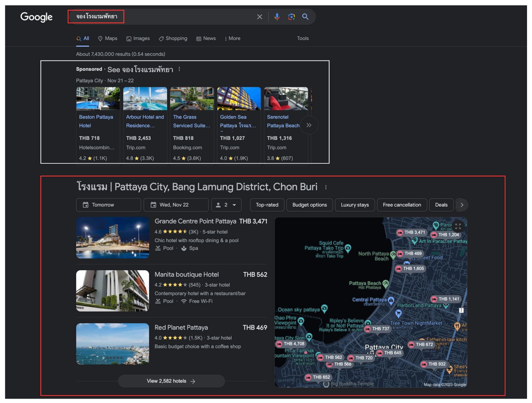
Task: Expand the More search options menu
Action: tap(232, 38)
